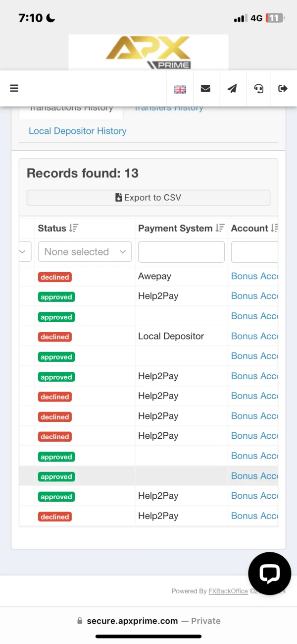Open Bonus Account link in Awepay row
The height and width of the screenshot is (644, 297).
pos(254,276)
